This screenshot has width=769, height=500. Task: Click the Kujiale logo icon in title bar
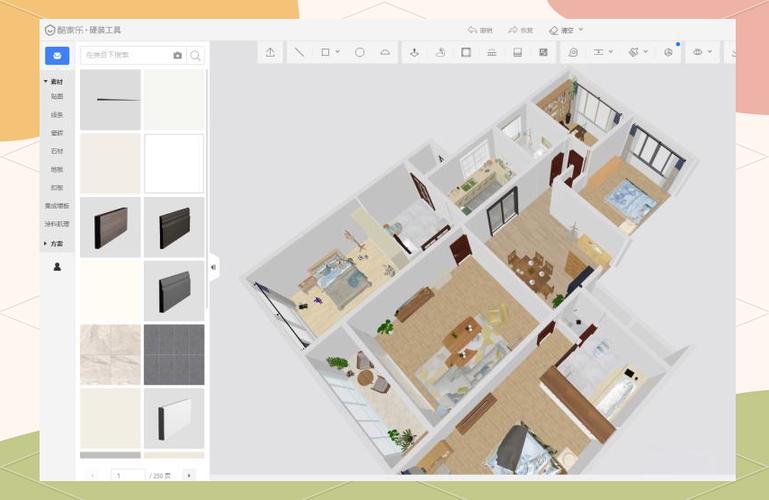tap(50, 30)
